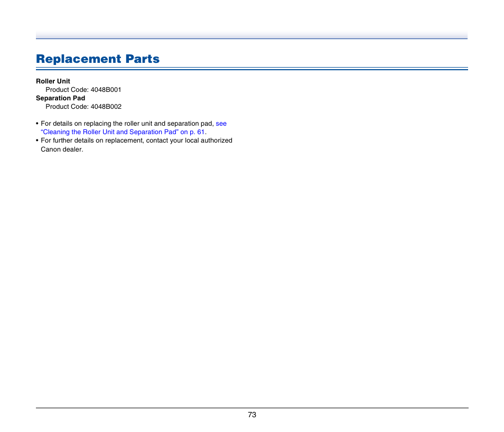
Task: Select the "Roller Unit" bold label
Action: (x=53, y=81)
